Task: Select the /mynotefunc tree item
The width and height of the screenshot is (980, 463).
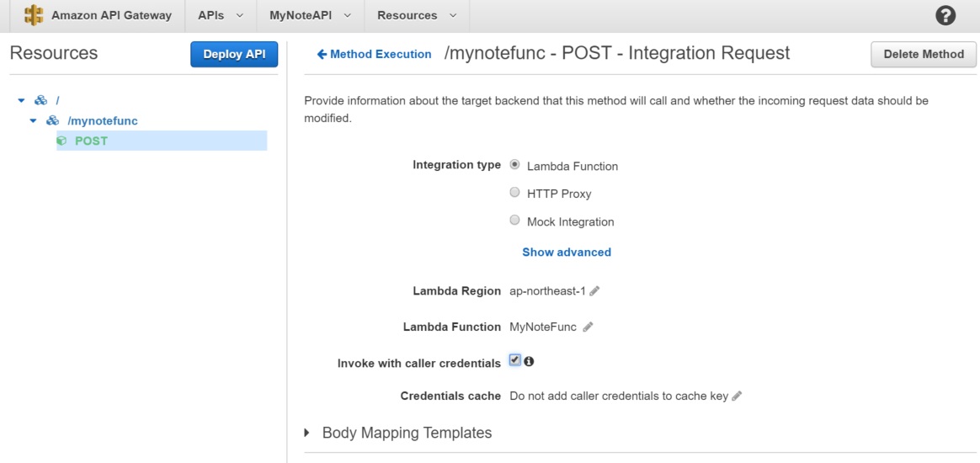Action: (x=103, y=121)
